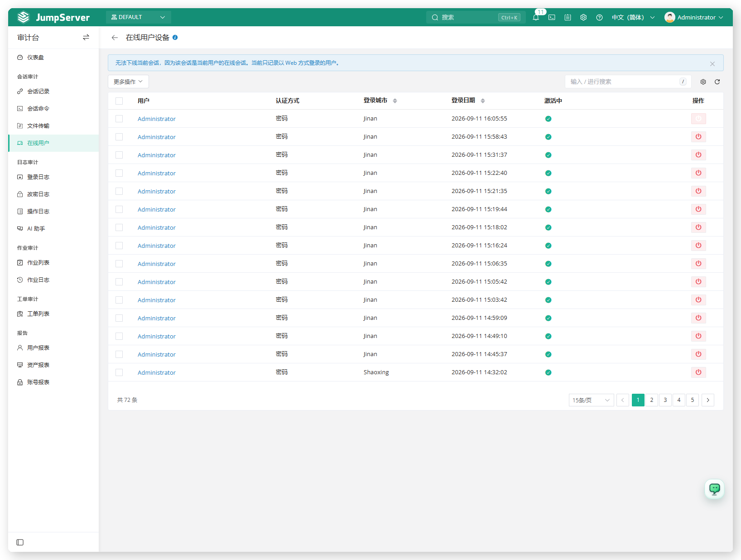Image resolution: width=741 pixels, height=560 pixels.
Task: Open the floating chat assistant icon
Action: pyautogui.click(x=714, y=489)
